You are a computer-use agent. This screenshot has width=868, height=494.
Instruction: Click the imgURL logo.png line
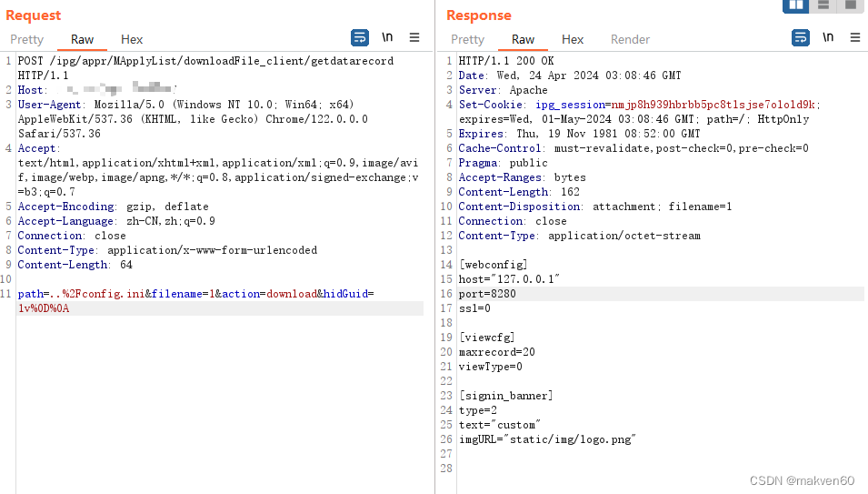click(547, 439)
